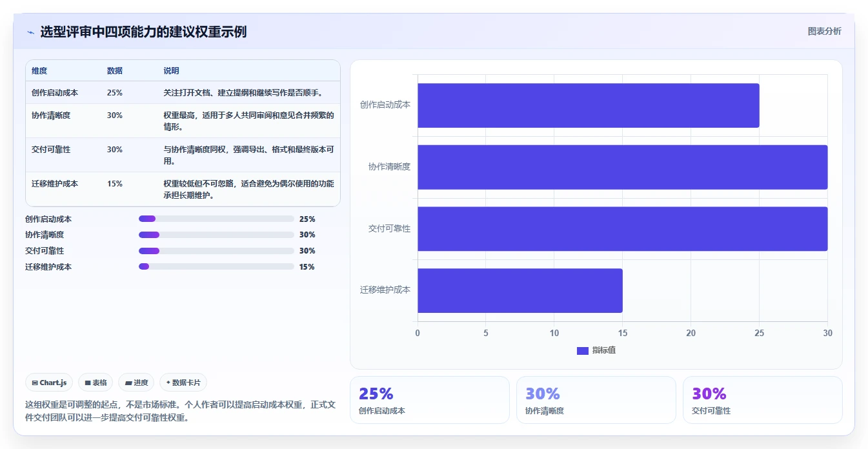The image size is (868, 449).
Task: Click the 迁移维护成本 table cell
Action: pos(55,184)
